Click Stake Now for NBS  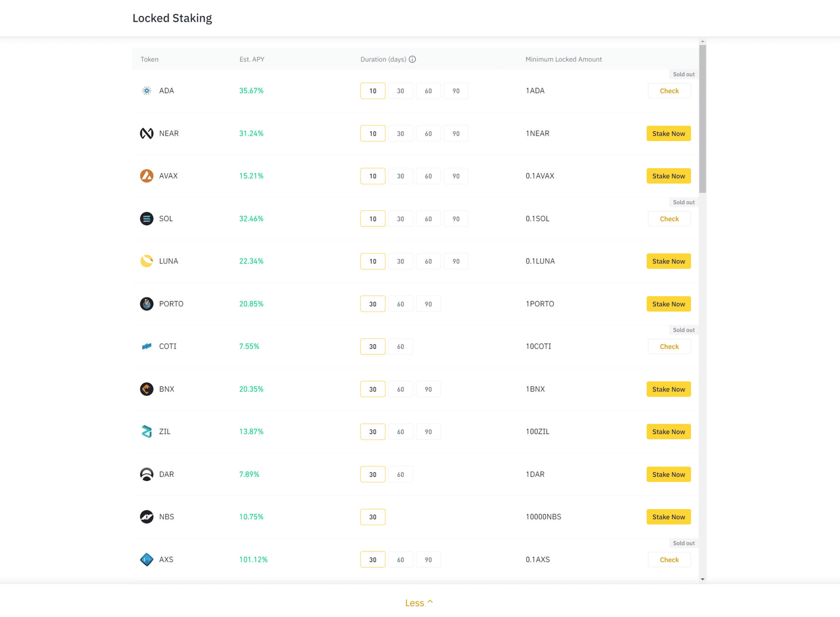click(669, 517)
